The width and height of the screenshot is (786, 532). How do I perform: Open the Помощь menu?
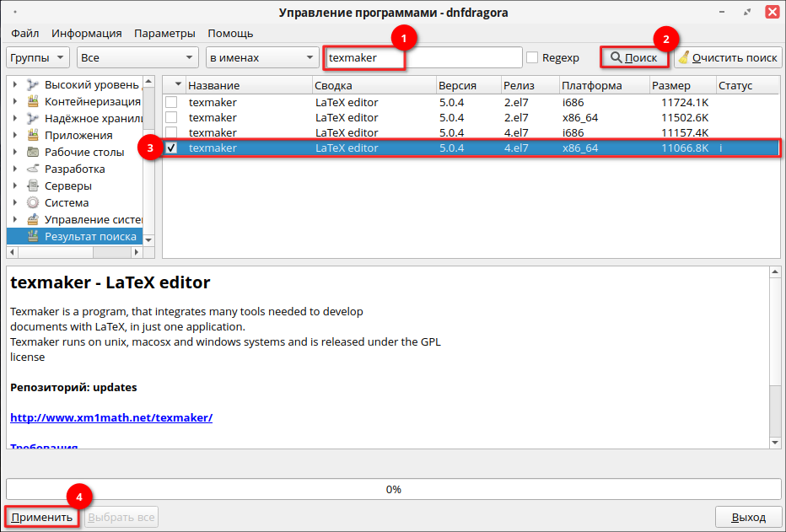230,34
